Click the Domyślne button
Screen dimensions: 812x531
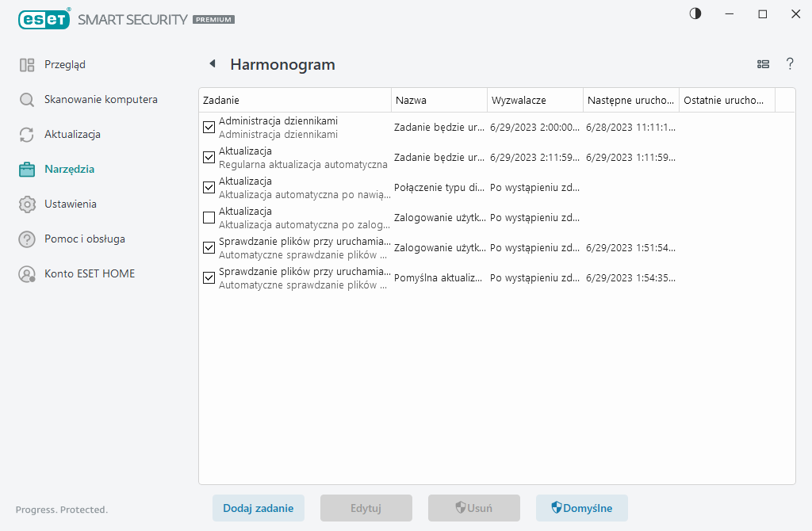click(x=582, y=508)
